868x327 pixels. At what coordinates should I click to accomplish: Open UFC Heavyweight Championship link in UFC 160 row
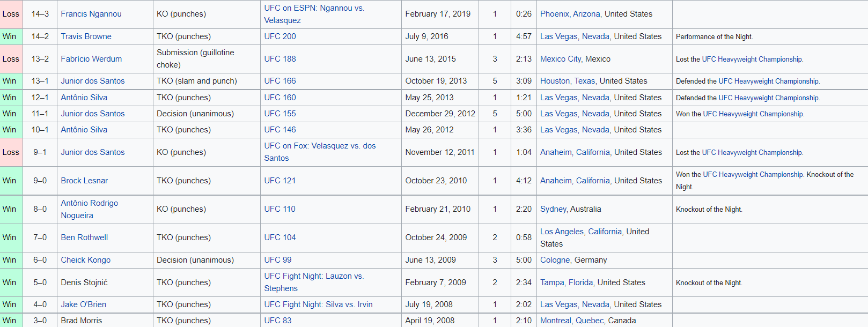pos(769,98)
